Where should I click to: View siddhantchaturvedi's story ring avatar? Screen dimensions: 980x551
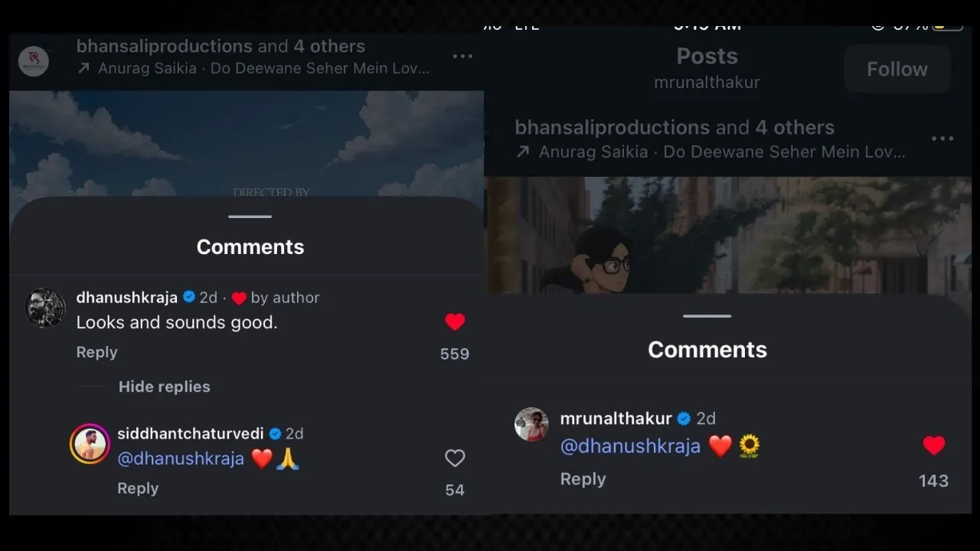(x=90, y=444)
